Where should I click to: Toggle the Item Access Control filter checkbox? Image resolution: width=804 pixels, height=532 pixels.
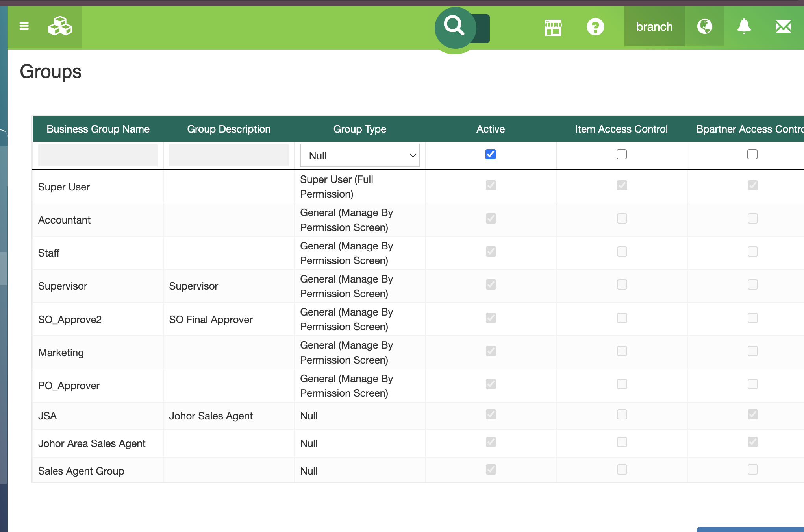tap(621, 154)
